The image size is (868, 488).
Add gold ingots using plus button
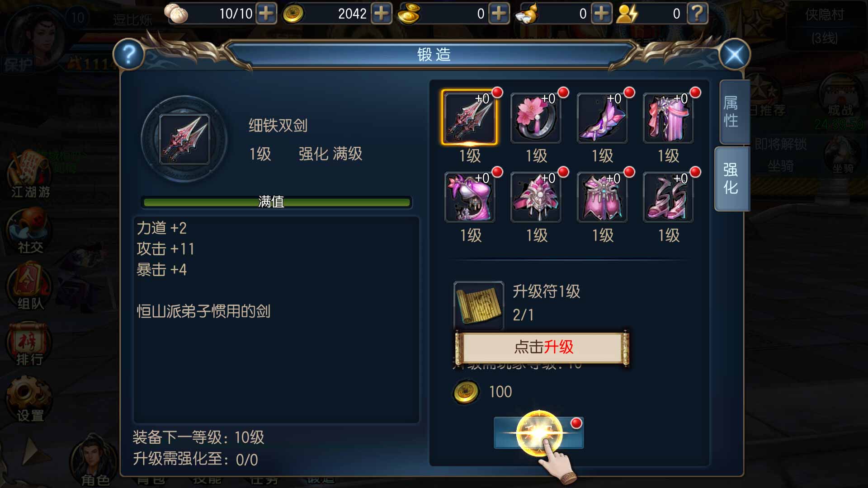pyautogui.click(x=499, y=14)
